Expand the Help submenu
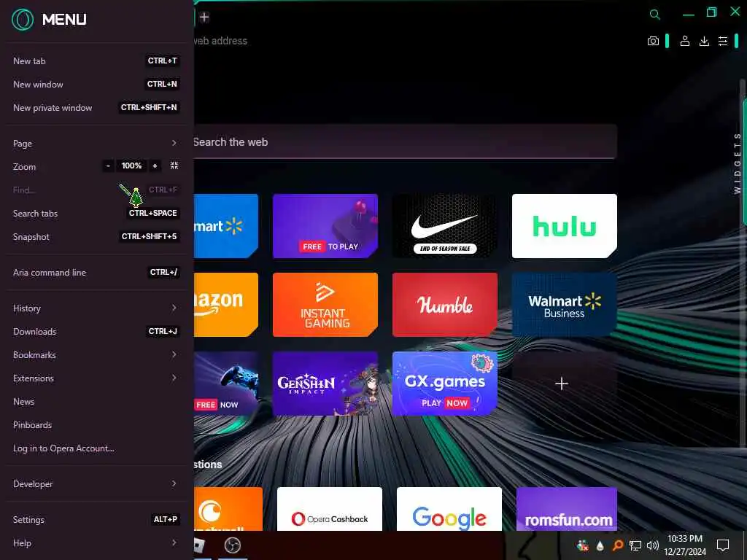 click(97, 542)
